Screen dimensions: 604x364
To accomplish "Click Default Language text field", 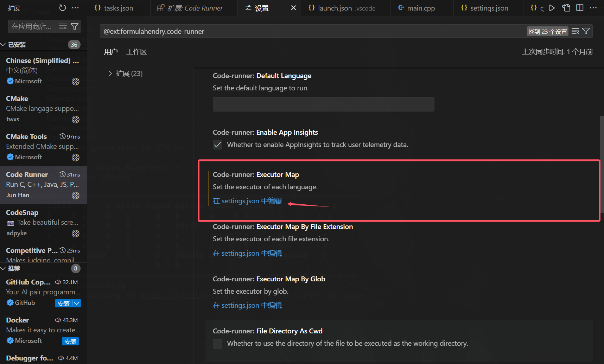I will pos(324,104).
